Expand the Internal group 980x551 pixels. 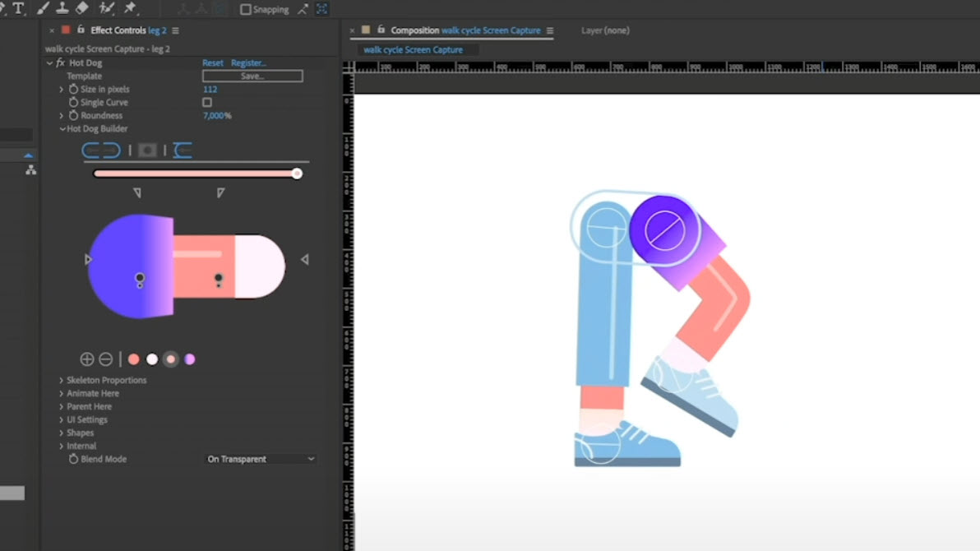pyautogui.click(x=61, y=446)
